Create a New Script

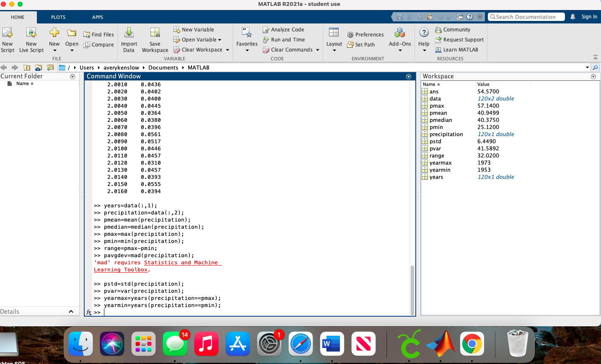pyautogui.click(x=8, y=39)
